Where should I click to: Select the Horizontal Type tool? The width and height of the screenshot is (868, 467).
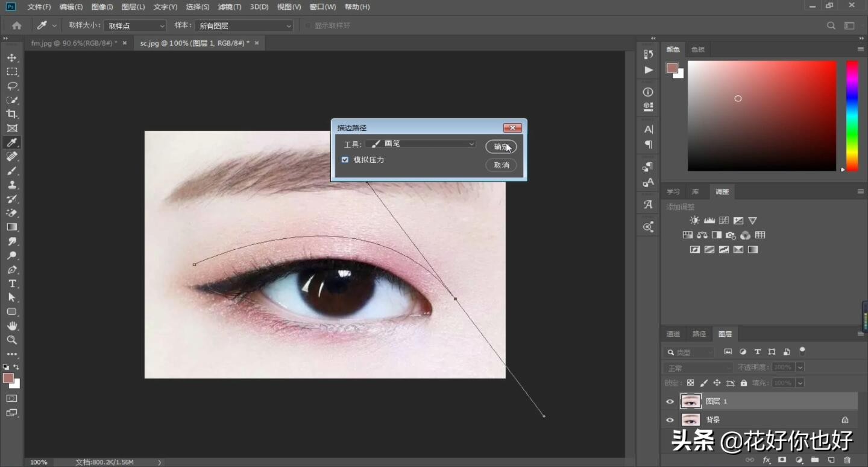11,284
